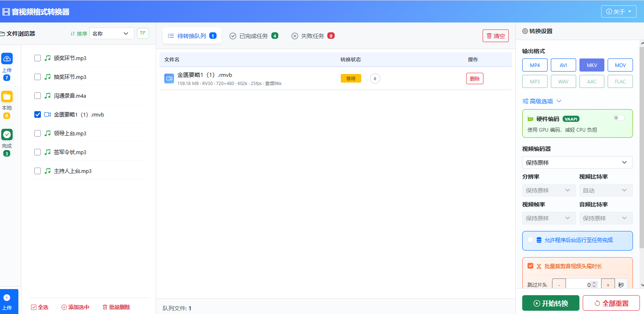644x314 pixels.
Task: Click the music note icon of 主持人上台.mp3
Action: pos(48,171)
